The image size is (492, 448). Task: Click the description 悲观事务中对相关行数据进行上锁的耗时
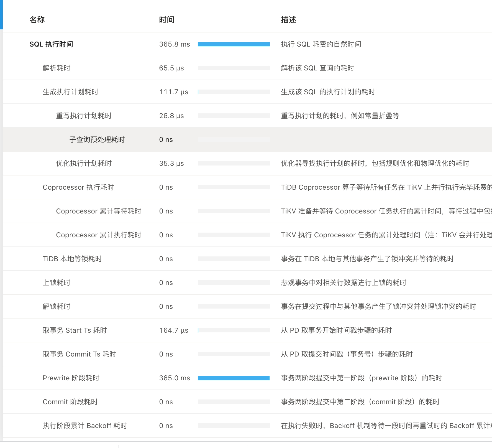[x=344, y=283]
